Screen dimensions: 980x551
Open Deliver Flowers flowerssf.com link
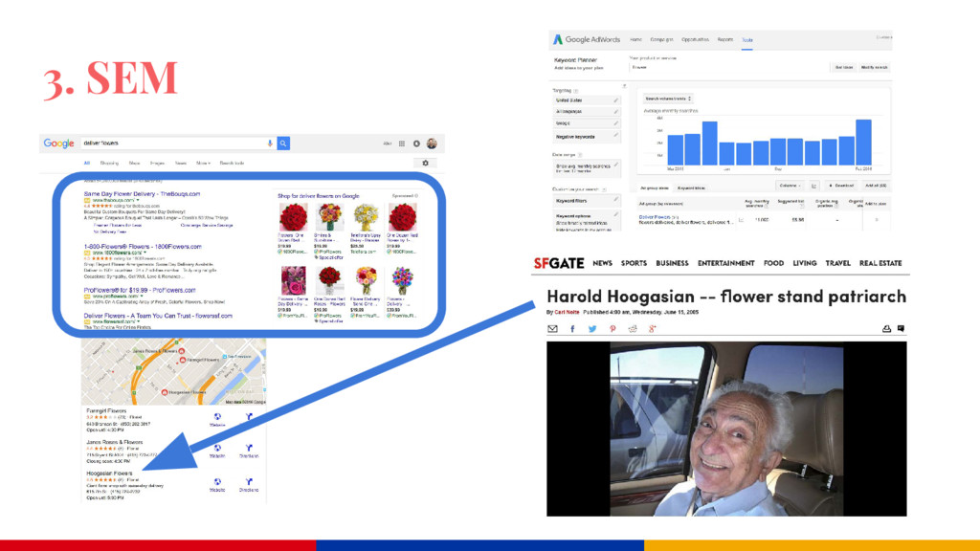[x=158, y=316]
